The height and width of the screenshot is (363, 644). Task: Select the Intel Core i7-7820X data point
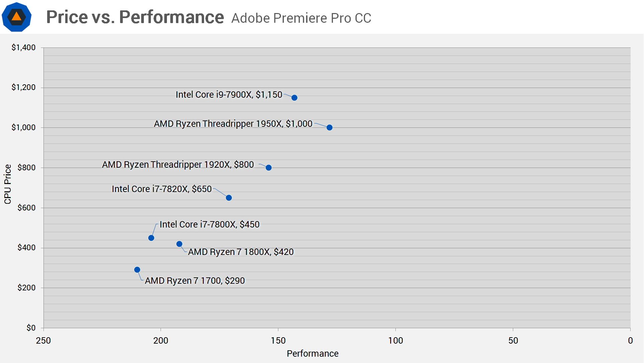click(229, 198)
